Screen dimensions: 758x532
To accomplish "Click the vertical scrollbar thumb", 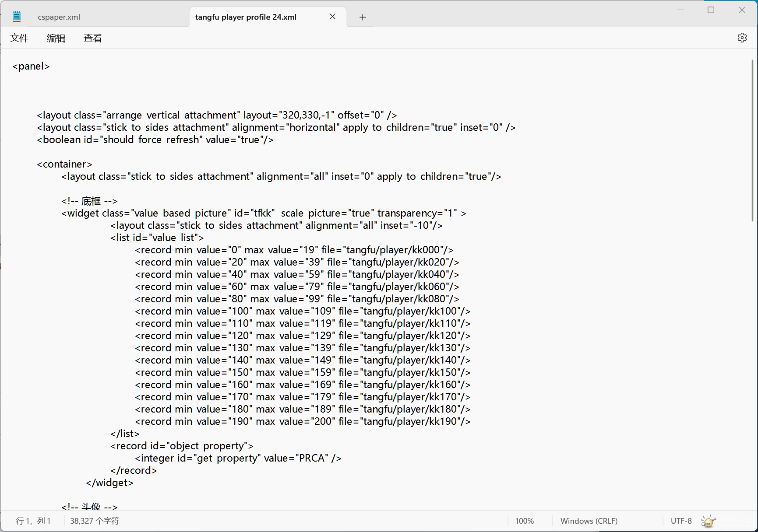I will pos(752,140).
